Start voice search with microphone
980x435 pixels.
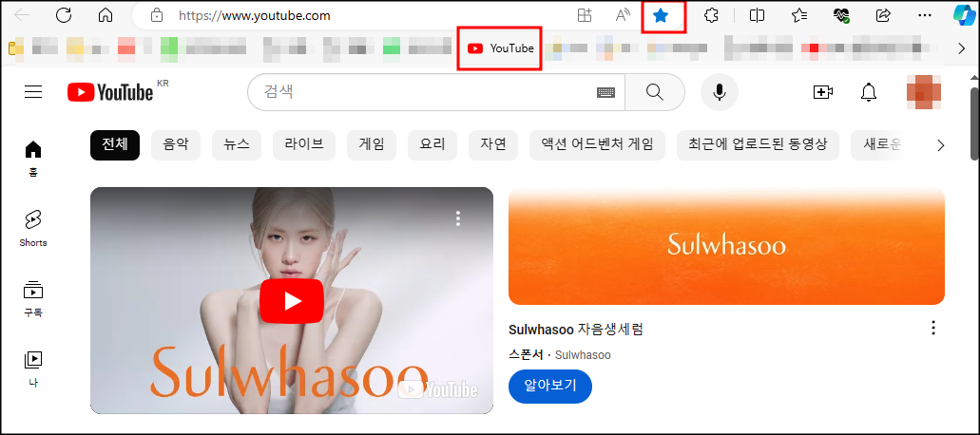click(720, 92)
